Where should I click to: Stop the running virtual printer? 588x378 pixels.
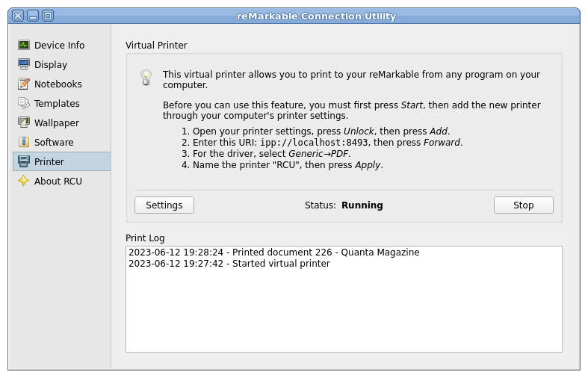(x=524, y=205)
